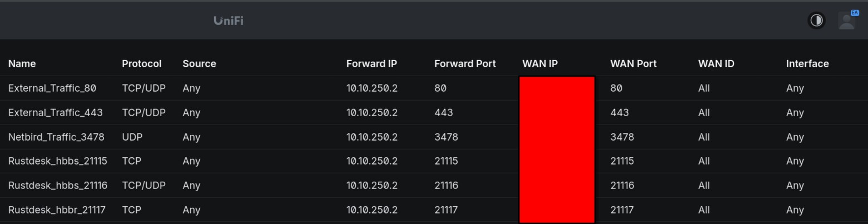Screen dimensions: 868x224
Task: Click the WAN ID column header
Action: 716,64
